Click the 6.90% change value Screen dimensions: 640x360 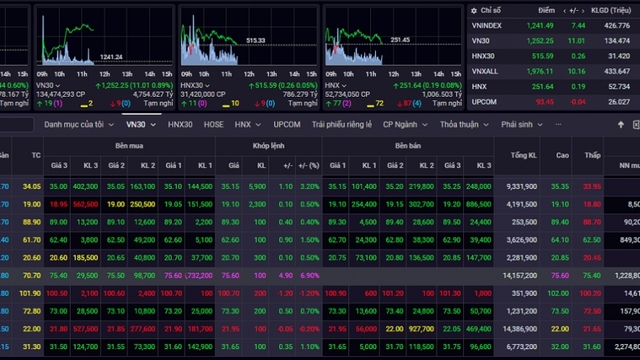click(x=310, y=276)
